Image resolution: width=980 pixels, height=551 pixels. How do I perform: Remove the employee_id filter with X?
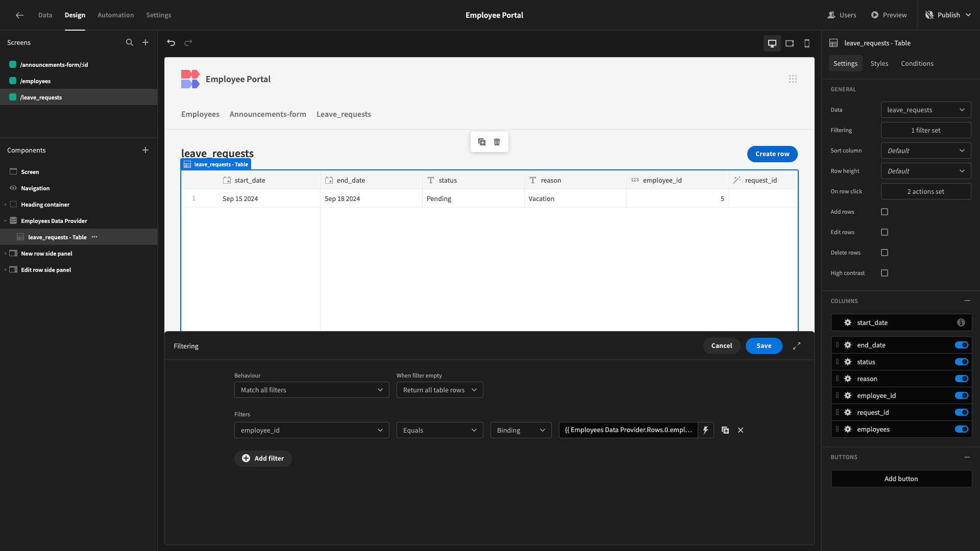(741, 430)
